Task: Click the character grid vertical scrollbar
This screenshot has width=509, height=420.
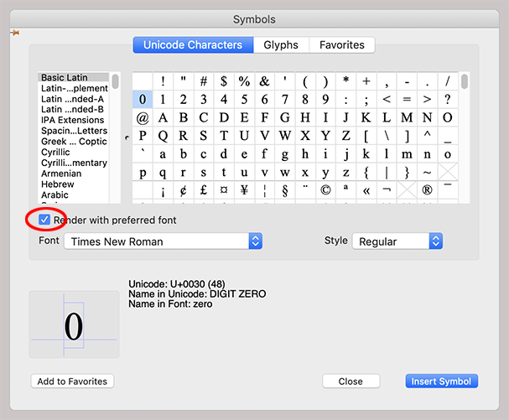Action: 465,82
